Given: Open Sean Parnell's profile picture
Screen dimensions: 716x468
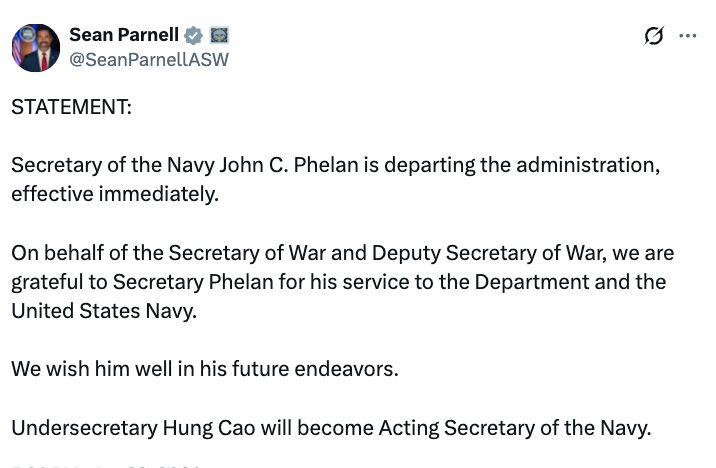Looking at the screenshot, I should (36, 47).
